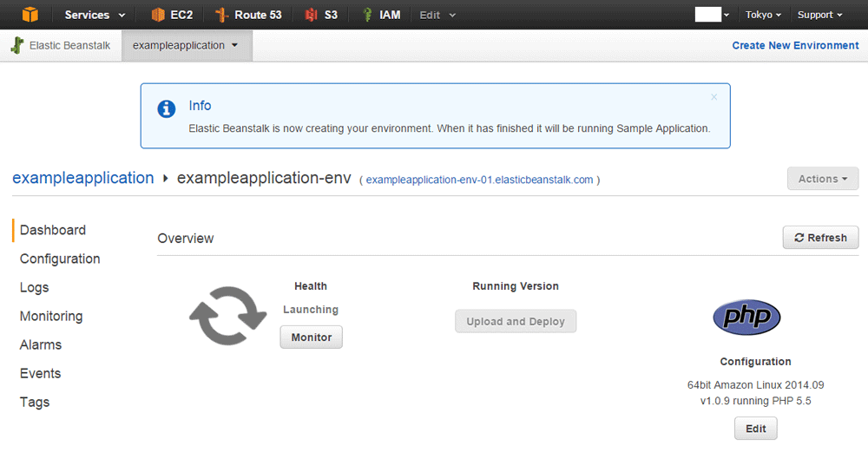This screenshot has width=868, height=452.
Task: Click the v1.0.9 running PHP 5.5 text
Action: click(756, 401)
